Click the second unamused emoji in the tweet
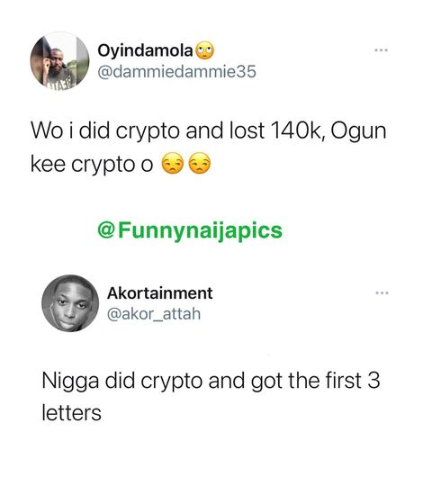 pyautogui.click(x=200, y=163)
